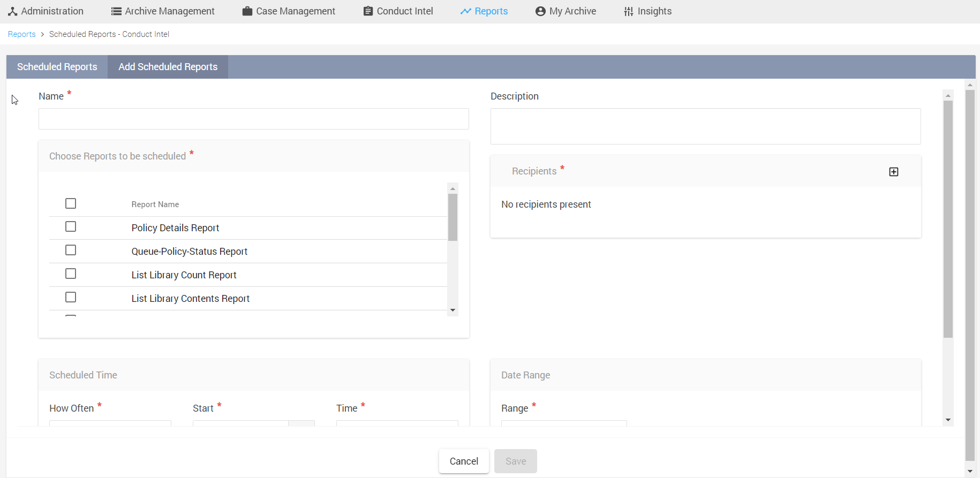Image resolution: width=980 pixels, height=478 pixels.
Task: Click the report list scrollbar down arrow
Action: coord(453,310)
